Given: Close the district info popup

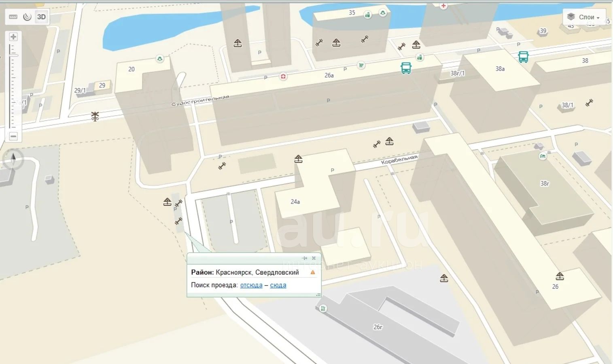Looking at the screenshot, I should click(x=314, y=258).
